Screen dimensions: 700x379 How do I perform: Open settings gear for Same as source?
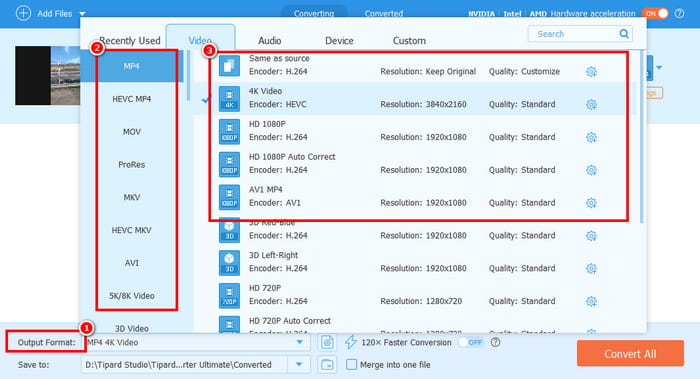click(591, 71)
